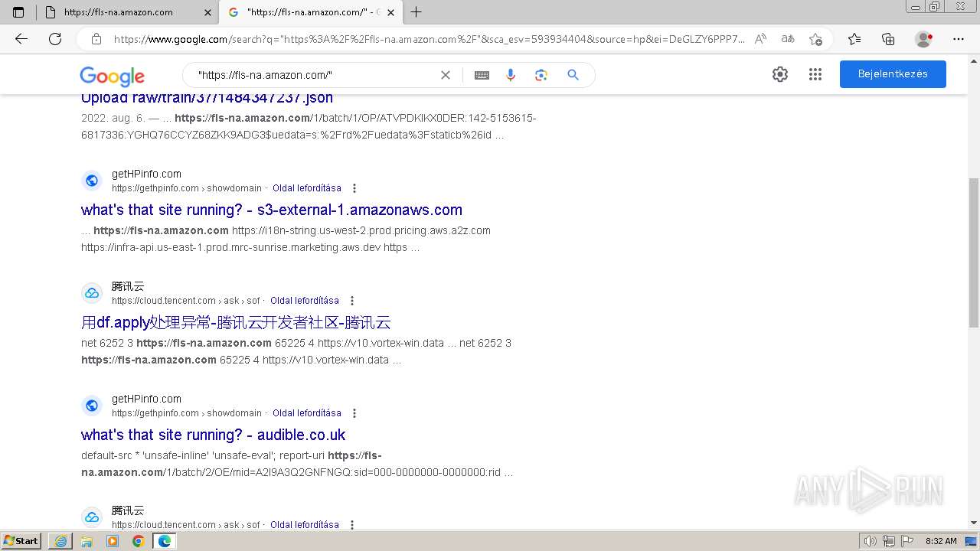Close the Google search results tab

click(x=390, y=12)
